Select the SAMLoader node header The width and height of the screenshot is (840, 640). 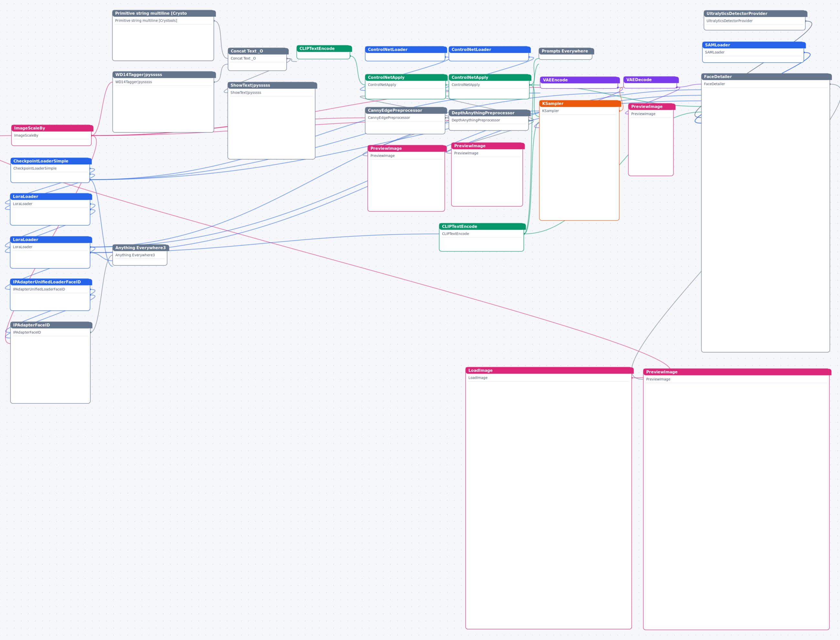click(x=754, y=45)
